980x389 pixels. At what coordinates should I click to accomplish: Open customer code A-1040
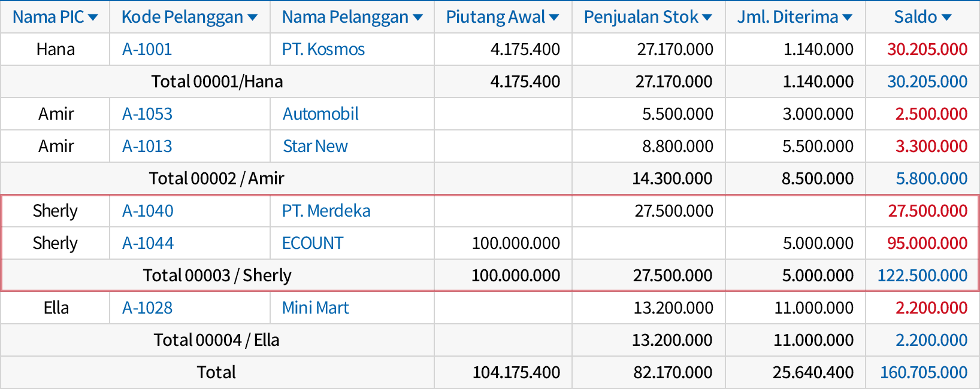[148, 211]
